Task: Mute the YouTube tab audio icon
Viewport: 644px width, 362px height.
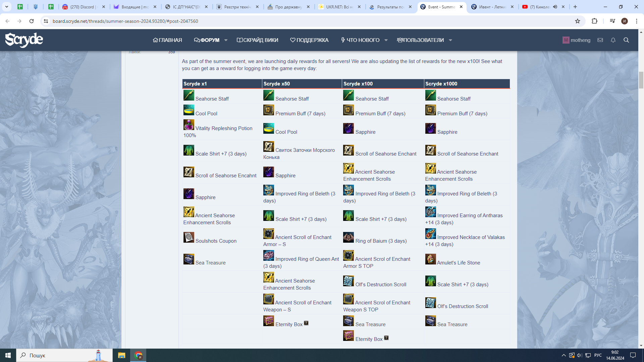Action: click(x=555, y=7)
